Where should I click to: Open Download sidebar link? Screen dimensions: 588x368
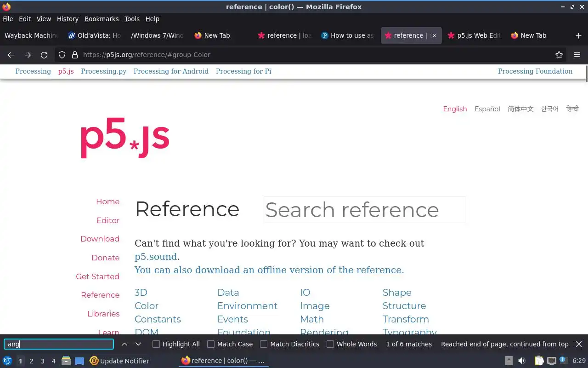(x=100, y=239)
